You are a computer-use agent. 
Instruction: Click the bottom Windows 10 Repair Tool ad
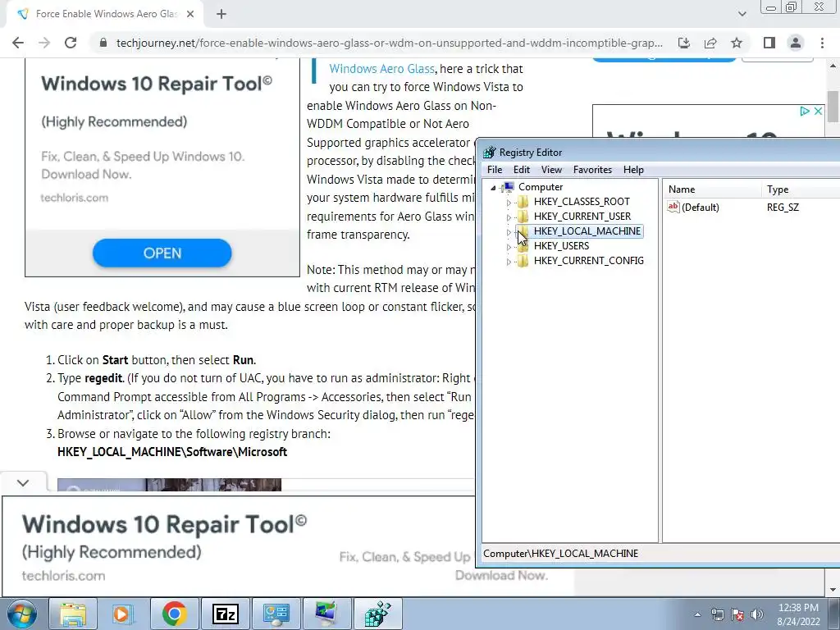238,546
